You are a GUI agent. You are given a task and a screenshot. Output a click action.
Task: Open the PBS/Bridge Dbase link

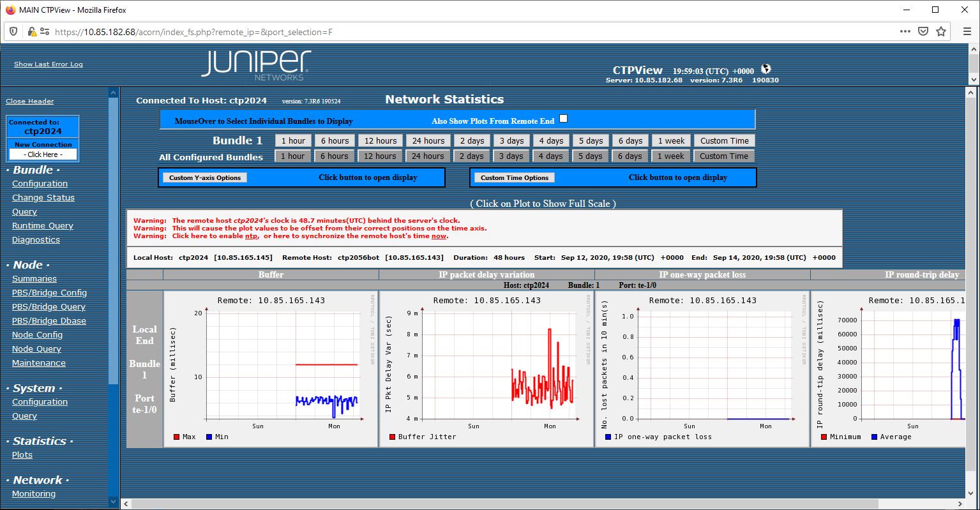[49, 321]
